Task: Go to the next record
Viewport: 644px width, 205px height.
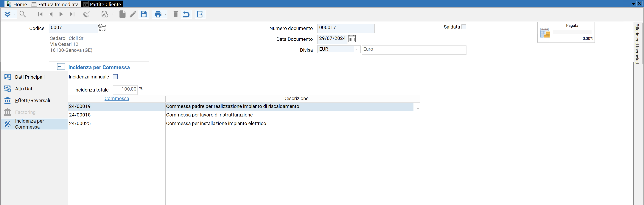Action: pos(61,14)
